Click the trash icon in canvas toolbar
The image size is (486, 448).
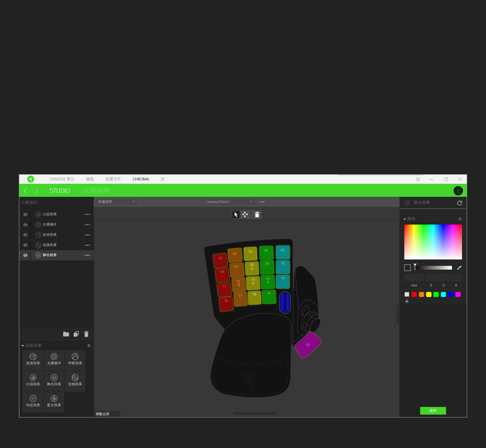257,214
